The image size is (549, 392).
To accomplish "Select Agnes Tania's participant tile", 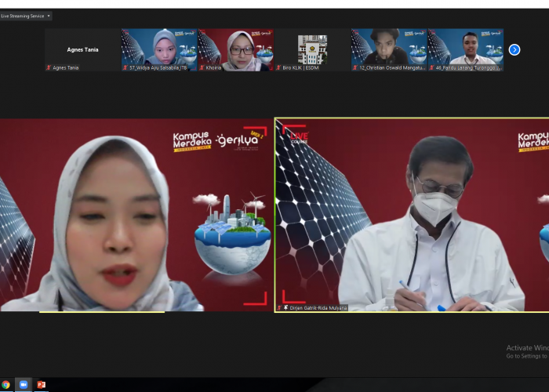I will pos(82,49).
